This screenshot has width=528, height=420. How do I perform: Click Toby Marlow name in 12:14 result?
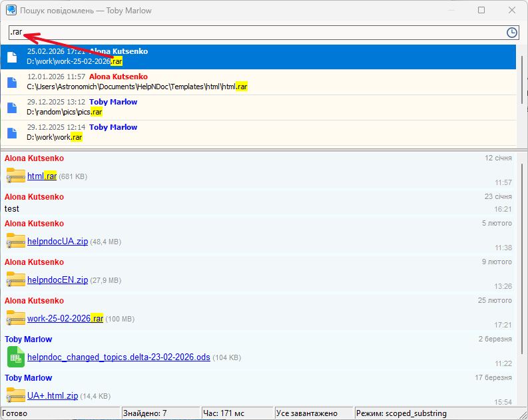113,127
